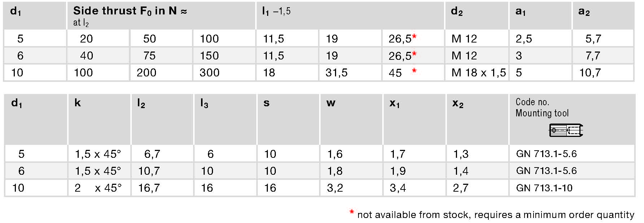Click the Side thrust F0 in N header
Image resolution: width=644 pixels, height=223 pixels.
[x=130, y=11]
